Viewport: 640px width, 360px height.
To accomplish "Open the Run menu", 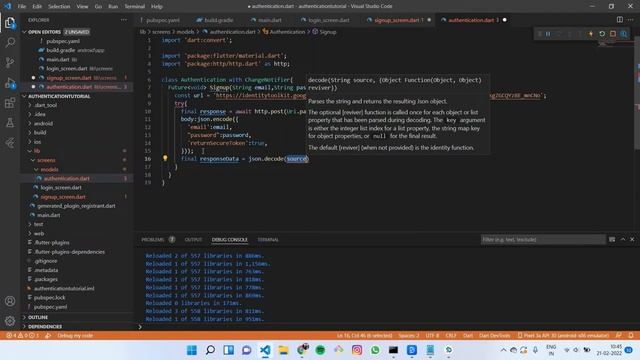I will (113, 6).
